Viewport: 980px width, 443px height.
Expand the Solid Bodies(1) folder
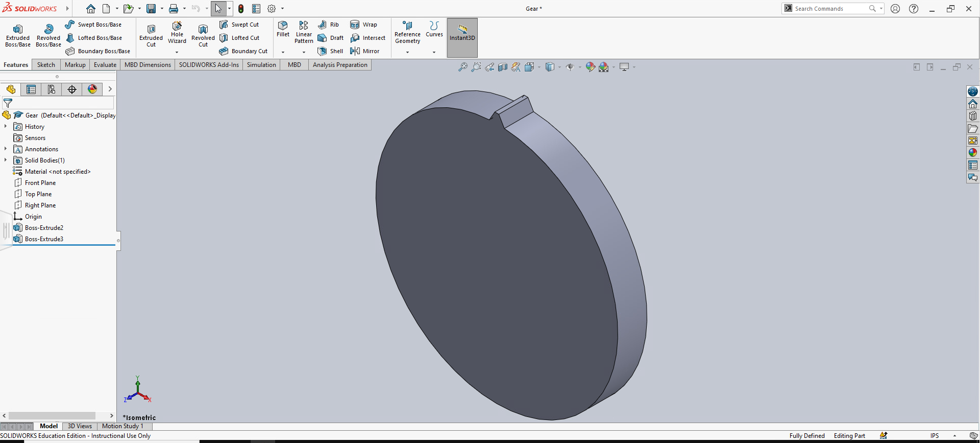(6, 160)
